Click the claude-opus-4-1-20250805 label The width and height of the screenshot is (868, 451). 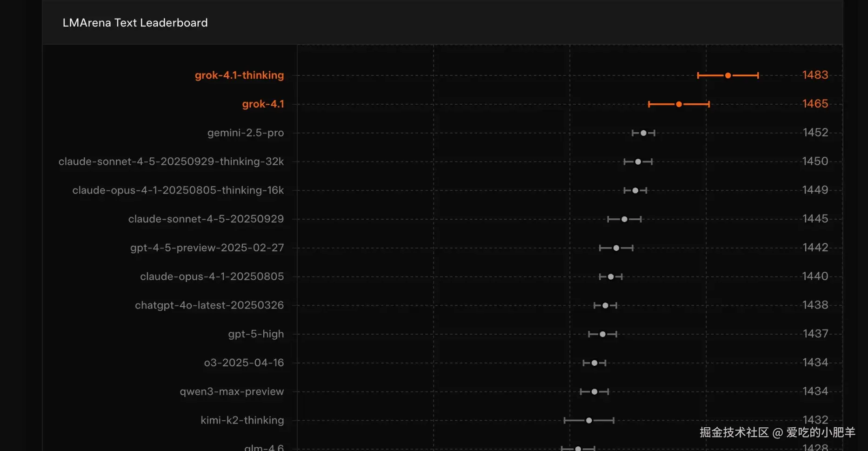coord(212,276)
